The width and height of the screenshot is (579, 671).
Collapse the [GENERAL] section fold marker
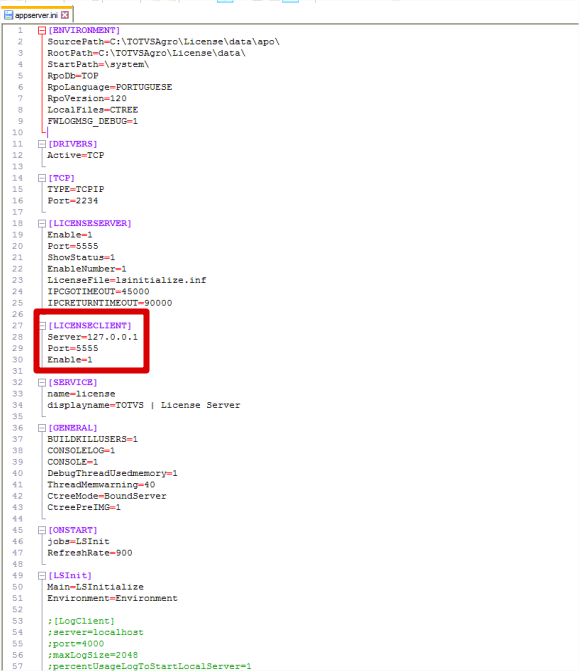click(42, 428)
